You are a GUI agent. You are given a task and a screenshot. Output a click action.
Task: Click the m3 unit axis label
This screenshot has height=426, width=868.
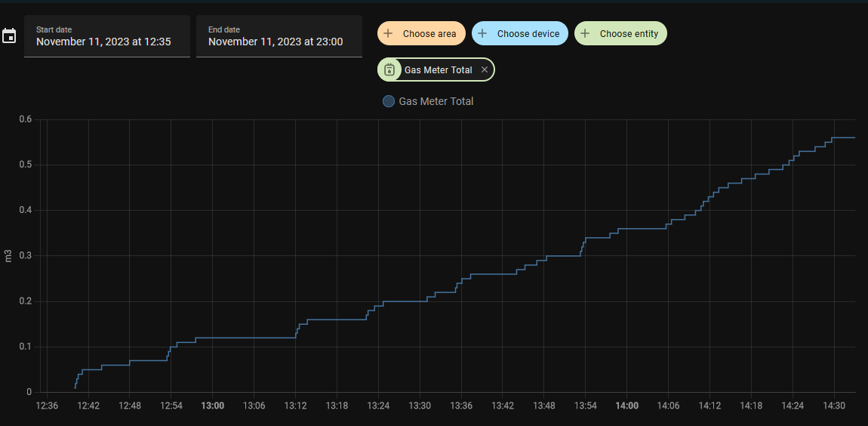tap(8, 256)
